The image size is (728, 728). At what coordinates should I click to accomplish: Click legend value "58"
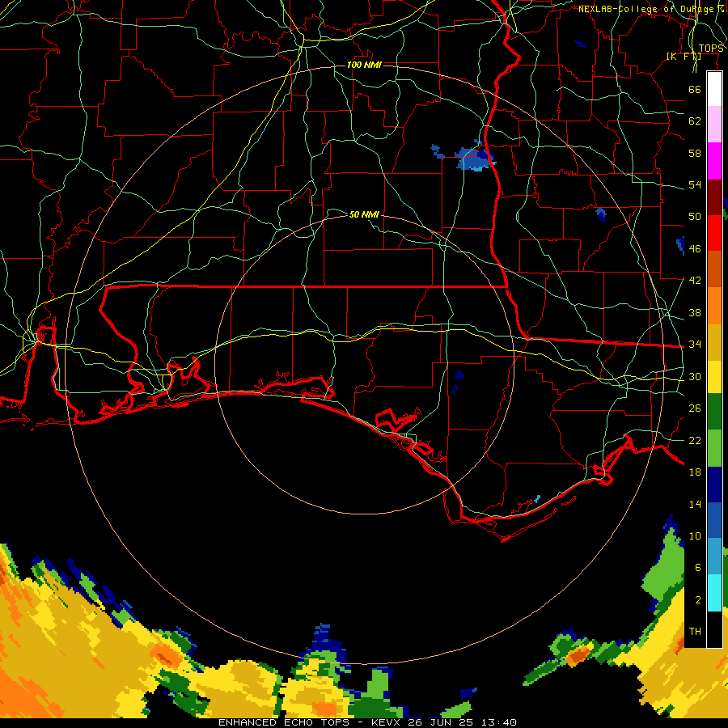695,153
